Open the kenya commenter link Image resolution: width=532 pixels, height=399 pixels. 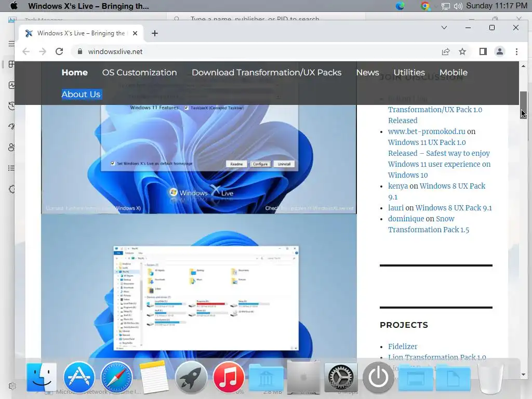pos(398,186)
